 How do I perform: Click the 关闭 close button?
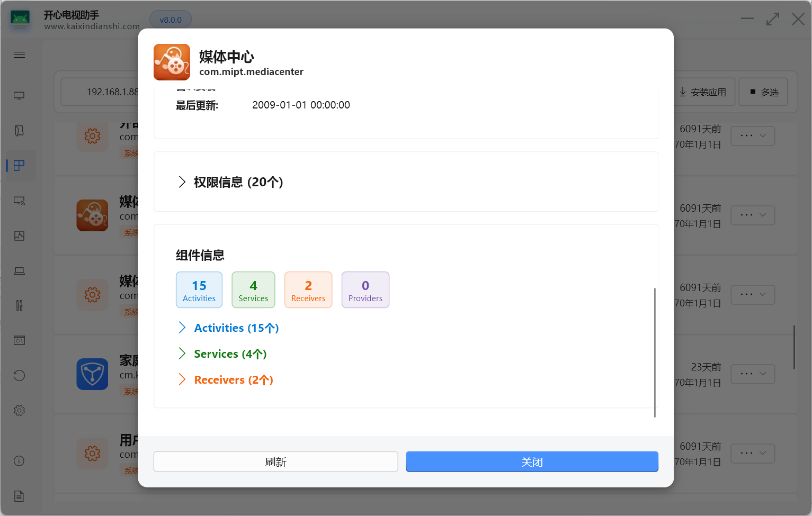[x=532, y=461]
